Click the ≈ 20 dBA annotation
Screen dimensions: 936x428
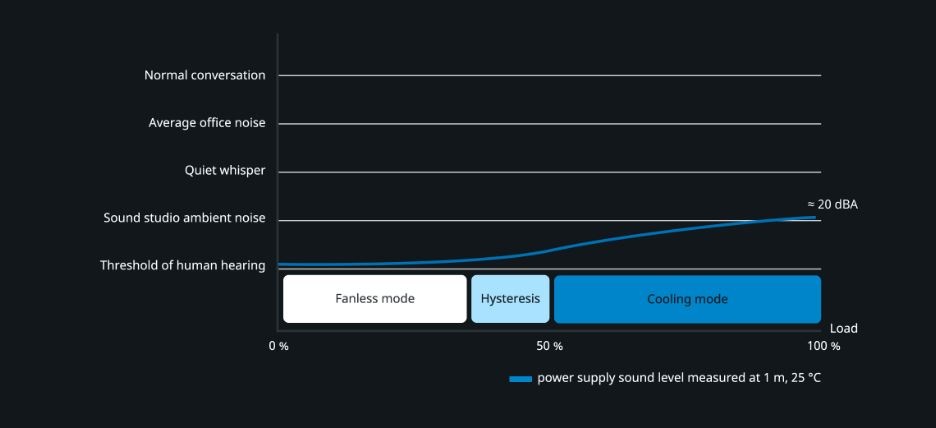coord(832,204)
